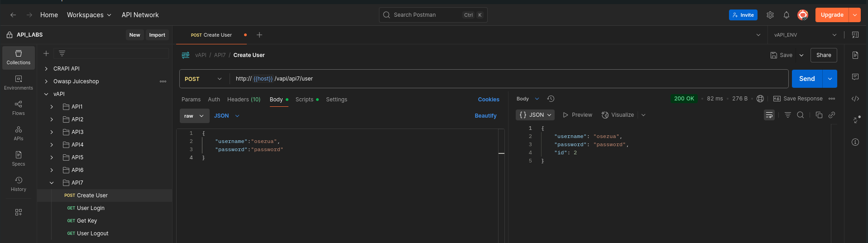Image resolution: width=868 pixels, height=243 pixels.
Task: Open more options next to Save Response
Action: 832,99
